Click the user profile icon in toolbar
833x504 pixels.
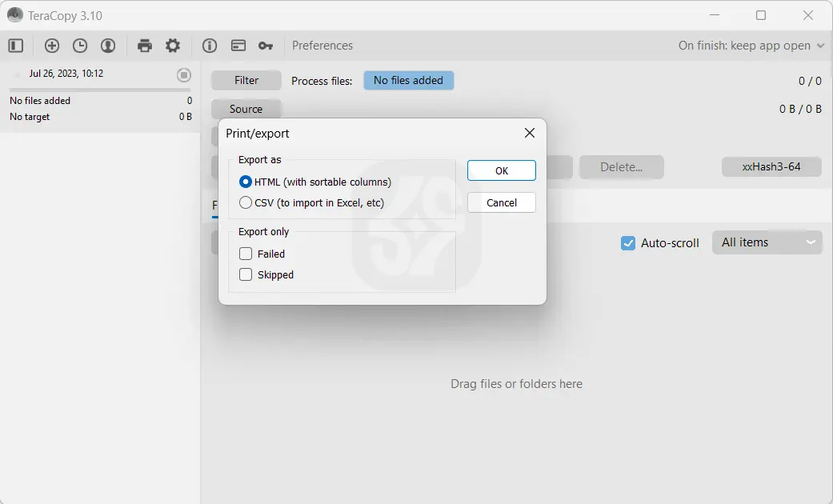tap(108, 46)
